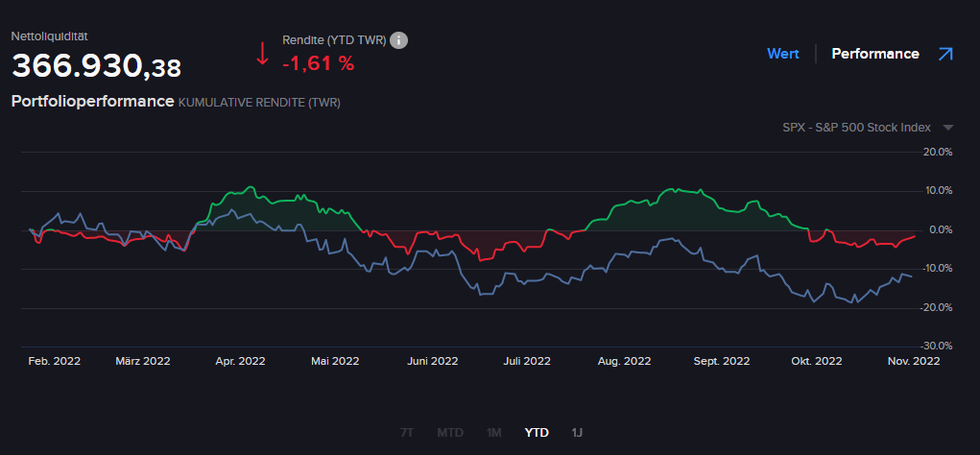980x455 pixels.
Task: Click green portfolio line peak near Apr. 2022
Action: (x=251, y=187)
